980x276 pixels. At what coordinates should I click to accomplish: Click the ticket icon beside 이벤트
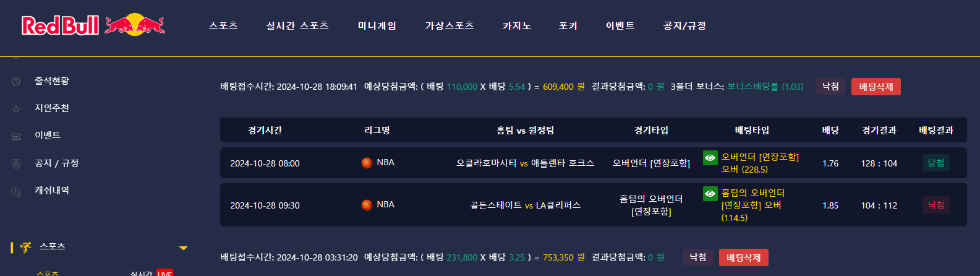(x=16, y=136)
